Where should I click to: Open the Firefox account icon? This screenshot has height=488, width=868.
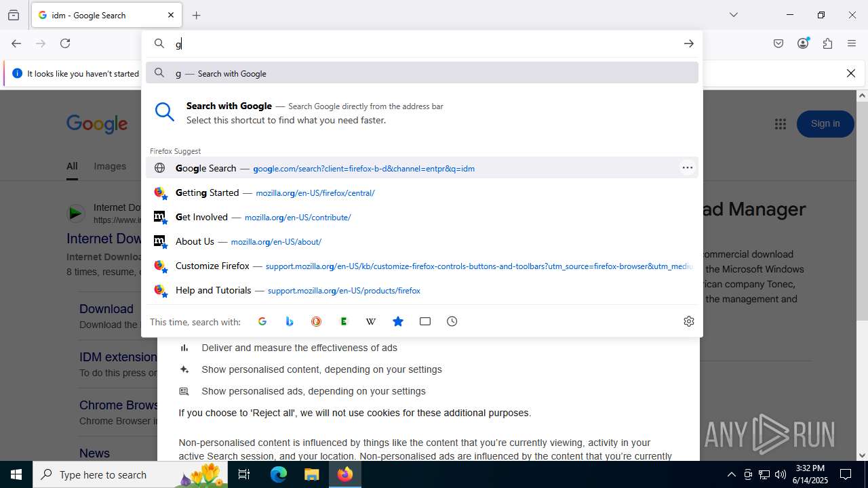coord(803,43)
